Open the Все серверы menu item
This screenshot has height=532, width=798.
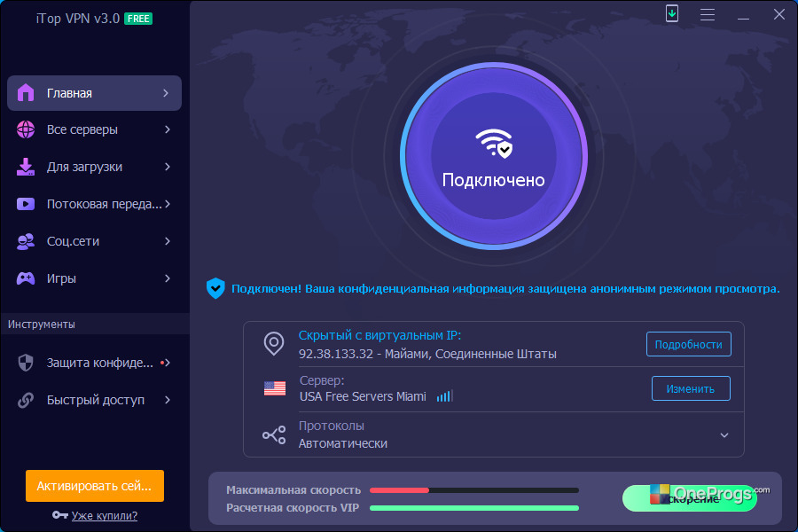point(94,129)
